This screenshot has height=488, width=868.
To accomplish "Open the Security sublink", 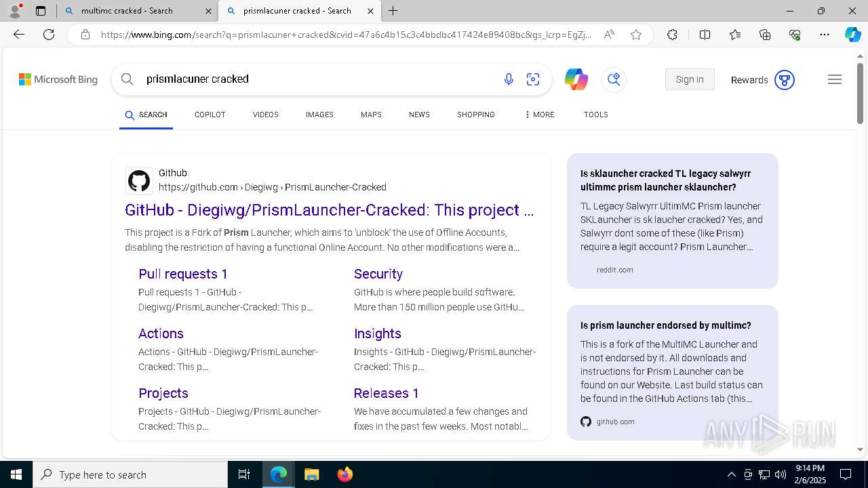I will pyautogui.click(x=378, y=274).
